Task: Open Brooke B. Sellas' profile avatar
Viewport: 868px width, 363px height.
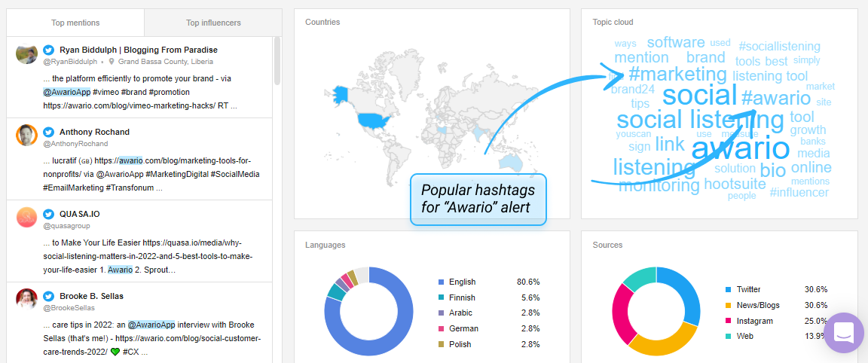Action: point(26,300)
